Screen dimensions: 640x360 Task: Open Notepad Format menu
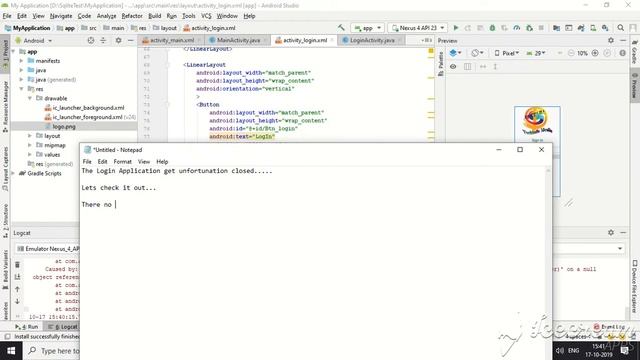[x=122, y=162]
